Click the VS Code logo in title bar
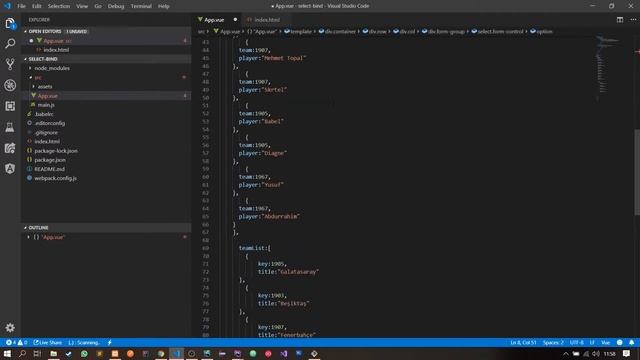This screenshot has height=360, width=640. pos(7,6)
